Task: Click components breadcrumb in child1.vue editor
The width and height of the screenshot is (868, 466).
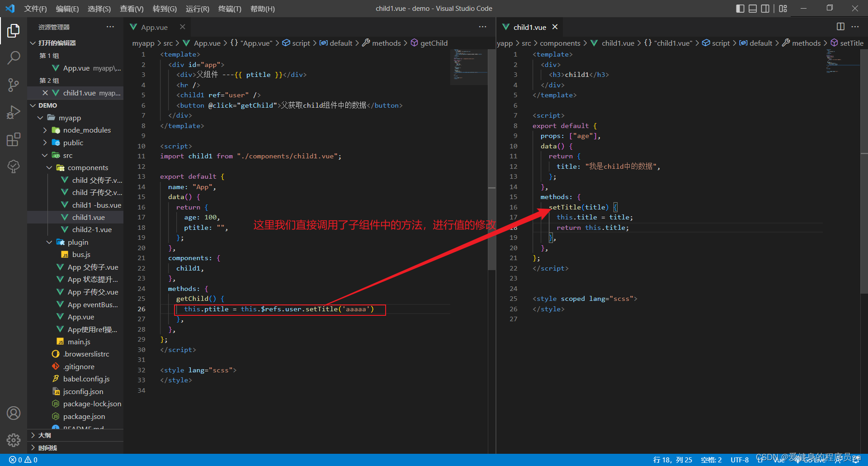Action: click(560, 43)
